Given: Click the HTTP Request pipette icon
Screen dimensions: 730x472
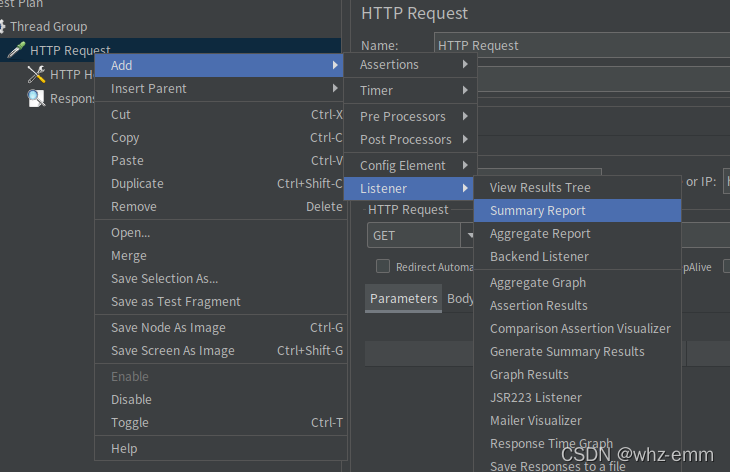Looking at the screenshot, I should (16, 50).
